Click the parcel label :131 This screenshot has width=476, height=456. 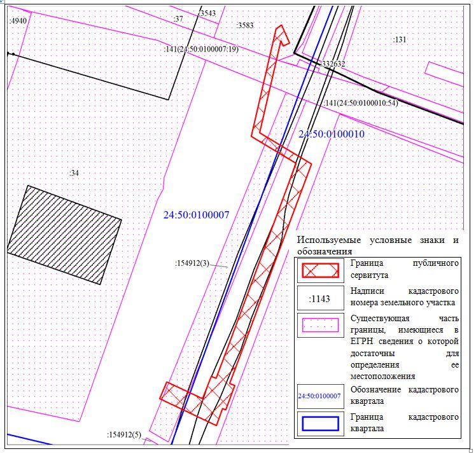click(x=400, y=39)
